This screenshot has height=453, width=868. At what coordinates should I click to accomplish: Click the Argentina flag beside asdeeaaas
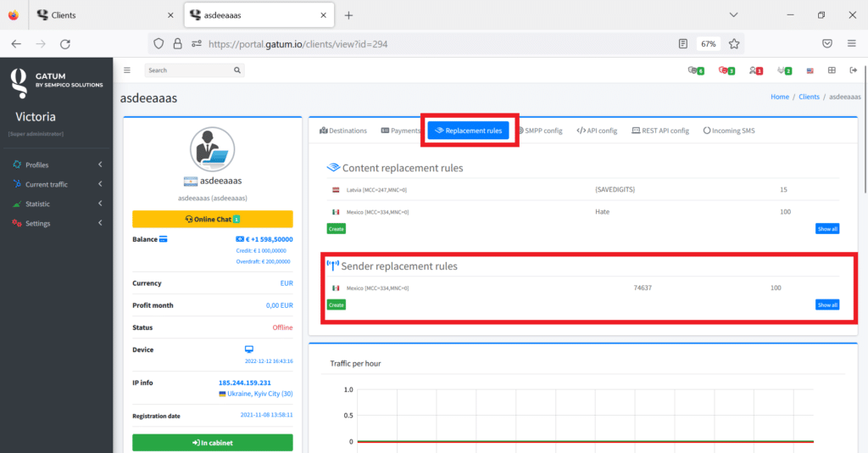coord(191,181)
